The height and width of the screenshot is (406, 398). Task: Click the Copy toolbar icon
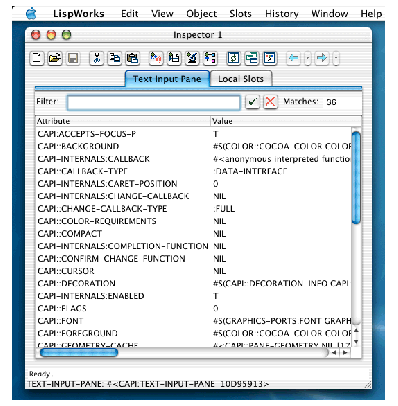[x=115, y=58]
